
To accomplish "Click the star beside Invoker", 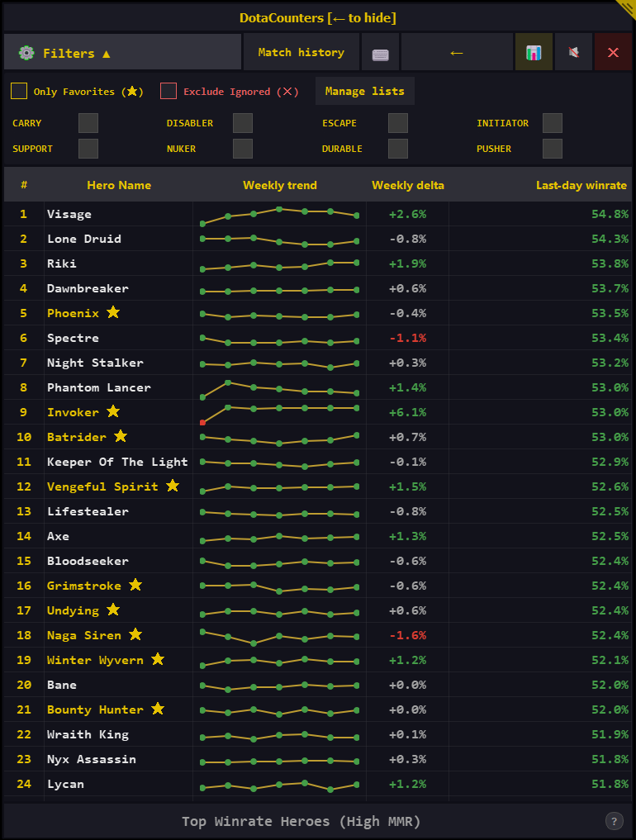I will coord(113,412).
